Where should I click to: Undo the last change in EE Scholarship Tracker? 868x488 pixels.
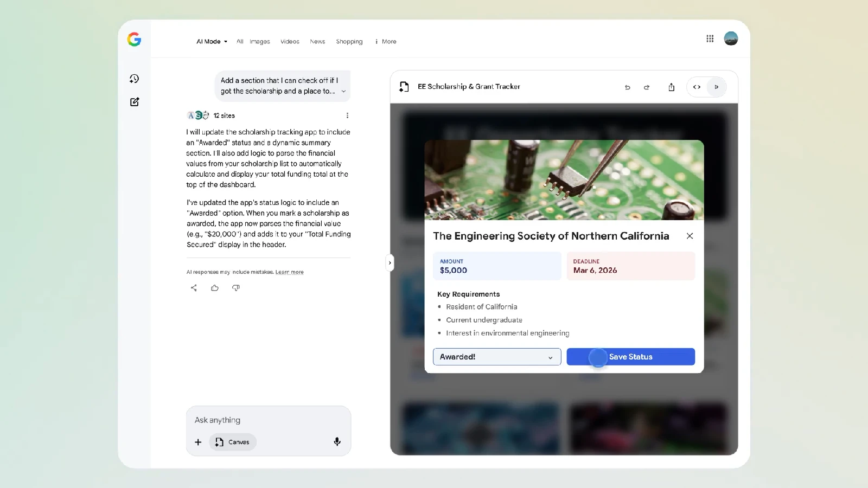click(x=628, y=87)
